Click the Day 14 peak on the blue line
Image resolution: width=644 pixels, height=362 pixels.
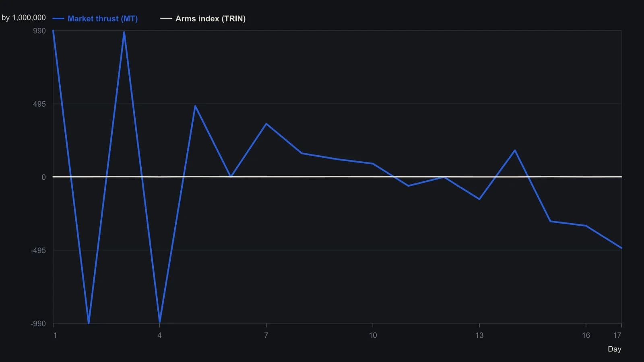coord(515,150)
